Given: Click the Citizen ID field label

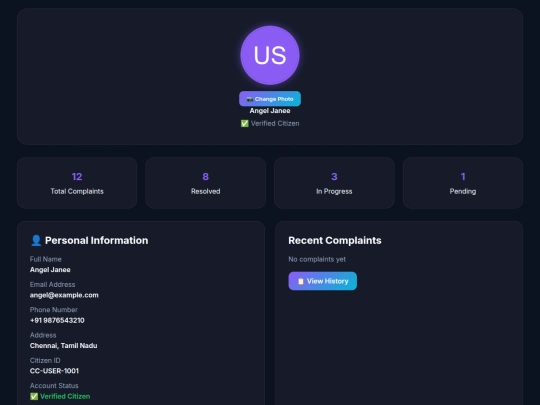Looking at the screenshot, I should pos(45,360).
